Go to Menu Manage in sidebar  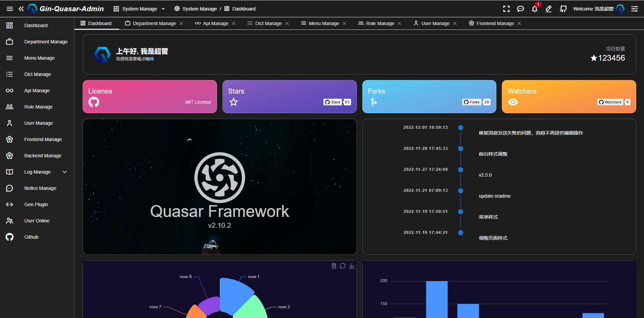point(37,58)
